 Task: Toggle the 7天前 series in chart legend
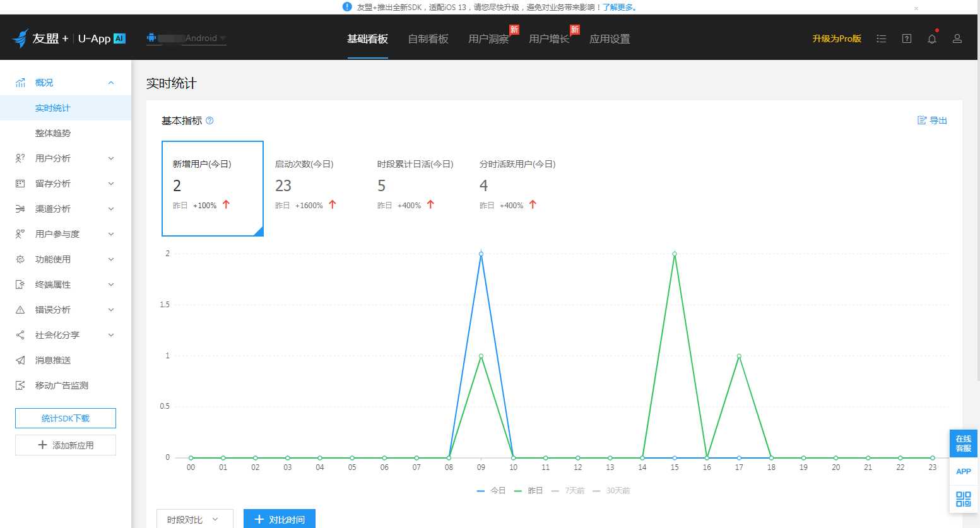[x=568, y=490]
